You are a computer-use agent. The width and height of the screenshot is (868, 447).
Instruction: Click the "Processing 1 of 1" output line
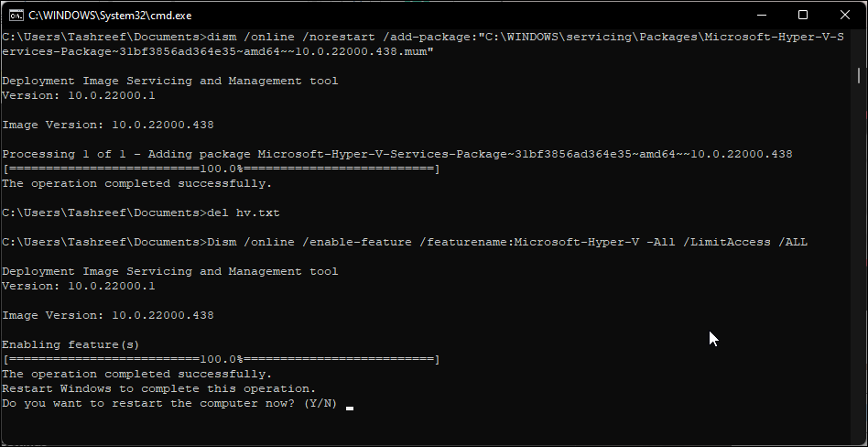tap(396, 154)
